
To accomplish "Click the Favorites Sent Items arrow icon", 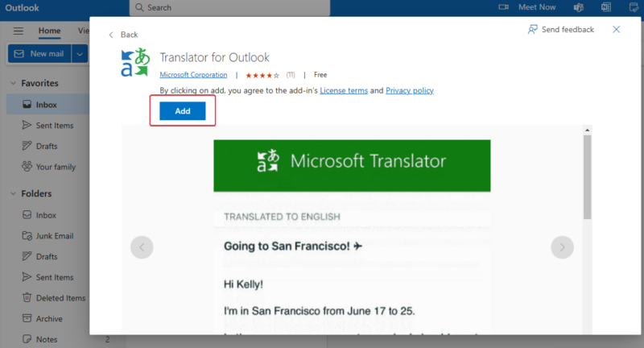I will pyautogui.click(x=27, y=125).
